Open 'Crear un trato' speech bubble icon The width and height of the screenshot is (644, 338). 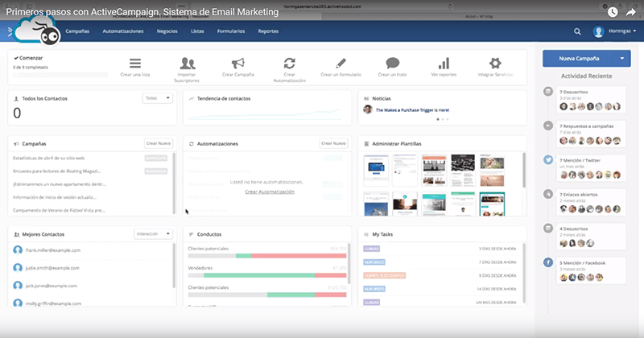pyautogui.click(x=393, y=64)
